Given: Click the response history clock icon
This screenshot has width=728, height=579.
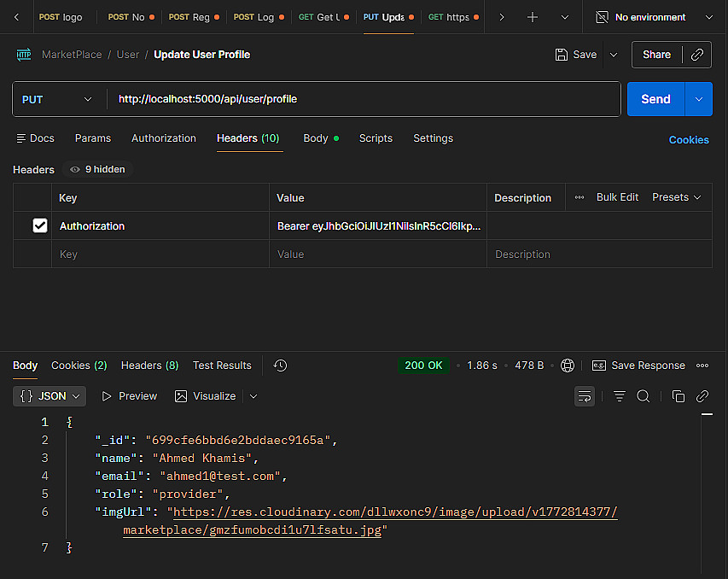Looking at the screenshot, I should point(280,366).
